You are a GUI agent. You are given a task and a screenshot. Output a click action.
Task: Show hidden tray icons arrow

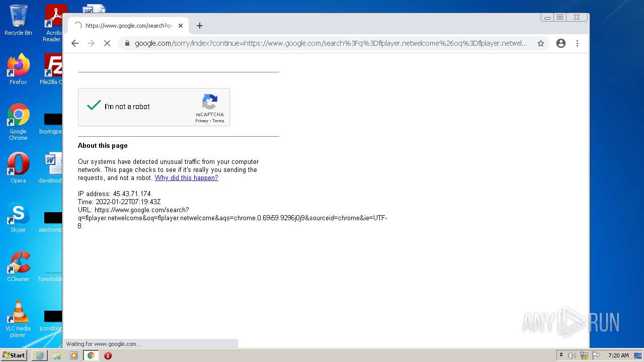point(561,355)
